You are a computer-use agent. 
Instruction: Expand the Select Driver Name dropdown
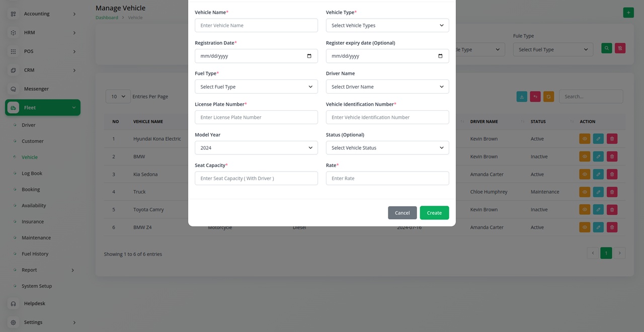coord(387,87)
